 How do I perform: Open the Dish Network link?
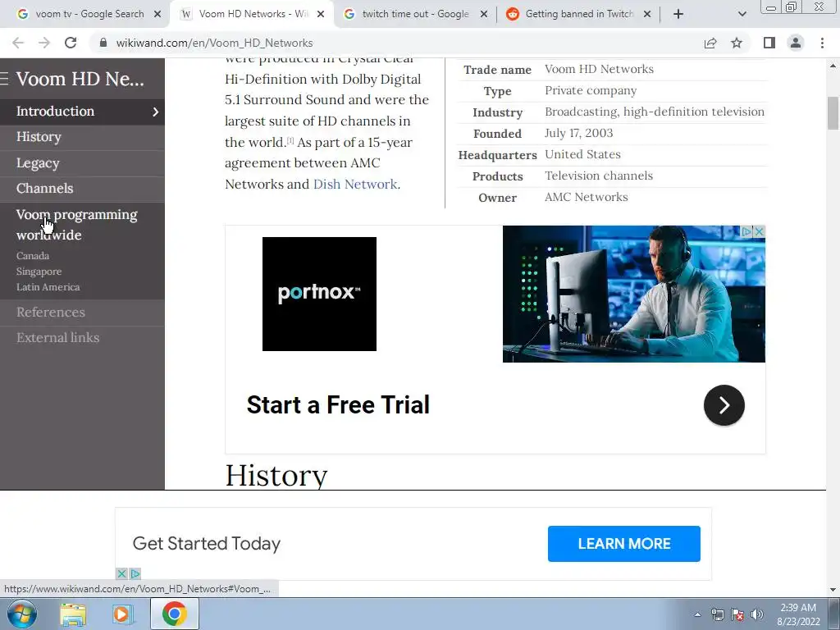355,184
